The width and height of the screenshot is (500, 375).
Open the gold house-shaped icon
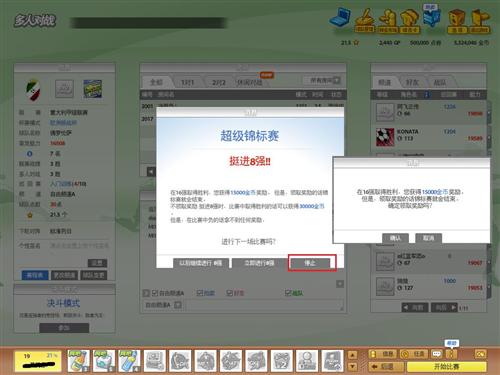[x=410, y=21]
